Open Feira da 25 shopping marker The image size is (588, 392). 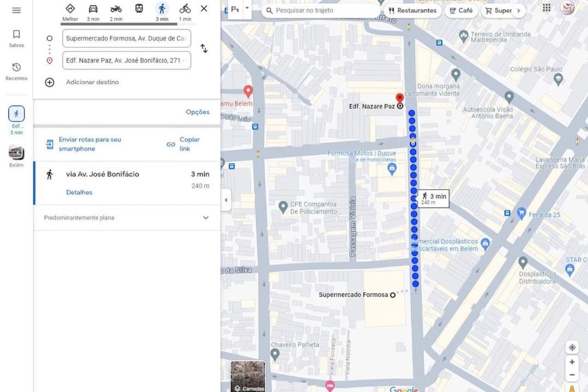tap(521, 213)
